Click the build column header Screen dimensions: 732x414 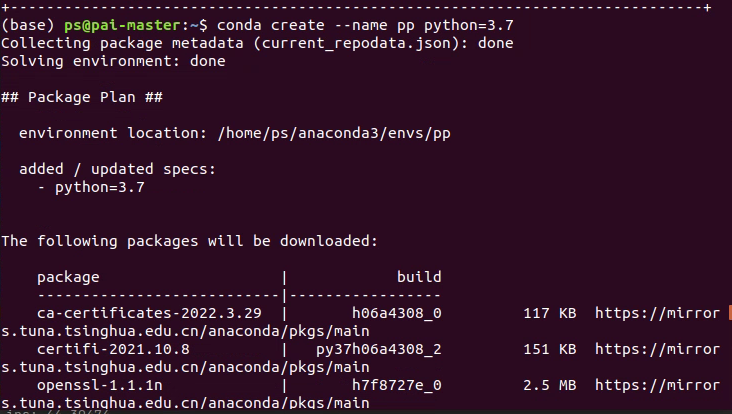(x=419, y=277)
